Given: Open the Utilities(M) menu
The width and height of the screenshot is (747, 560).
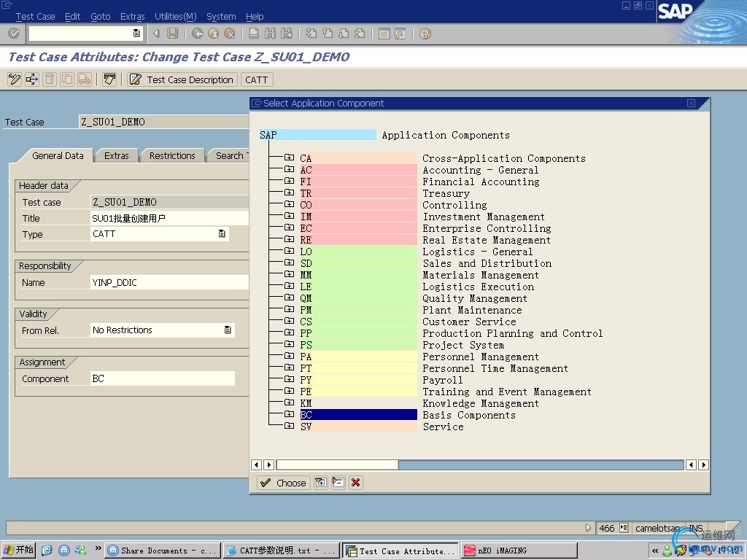Looking at the screenshot, I should coord(175,16).
